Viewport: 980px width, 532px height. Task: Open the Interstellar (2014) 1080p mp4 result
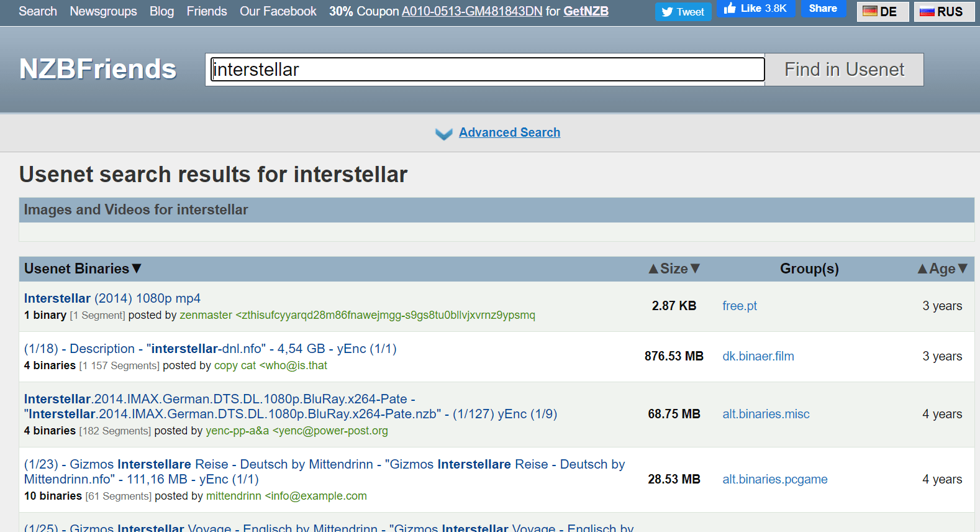(x=112, y=298)
